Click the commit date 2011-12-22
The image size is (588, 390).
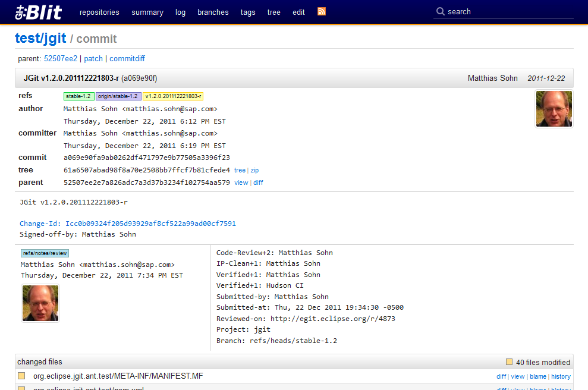click(x=546, y=78)
